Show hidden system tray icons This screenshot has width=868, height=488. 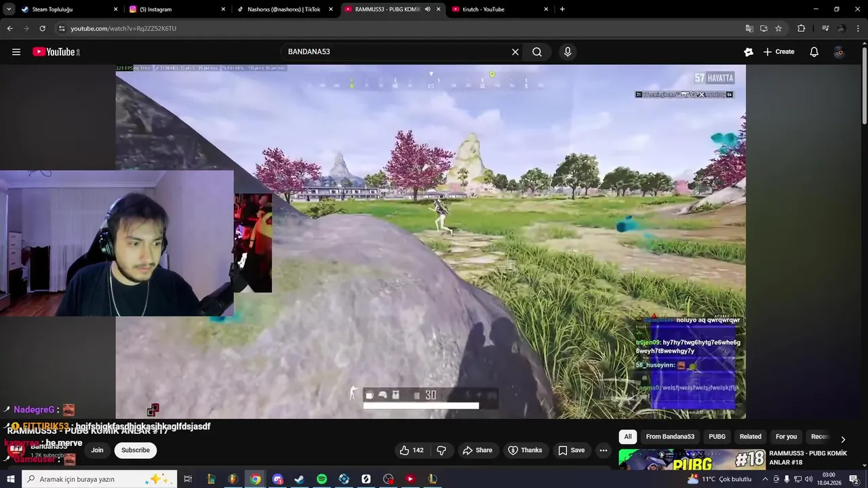[x=766, y=479]
